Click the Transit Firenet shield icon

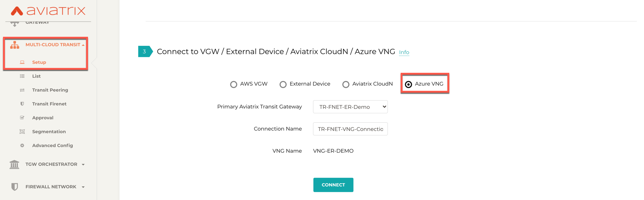point(22,104)
